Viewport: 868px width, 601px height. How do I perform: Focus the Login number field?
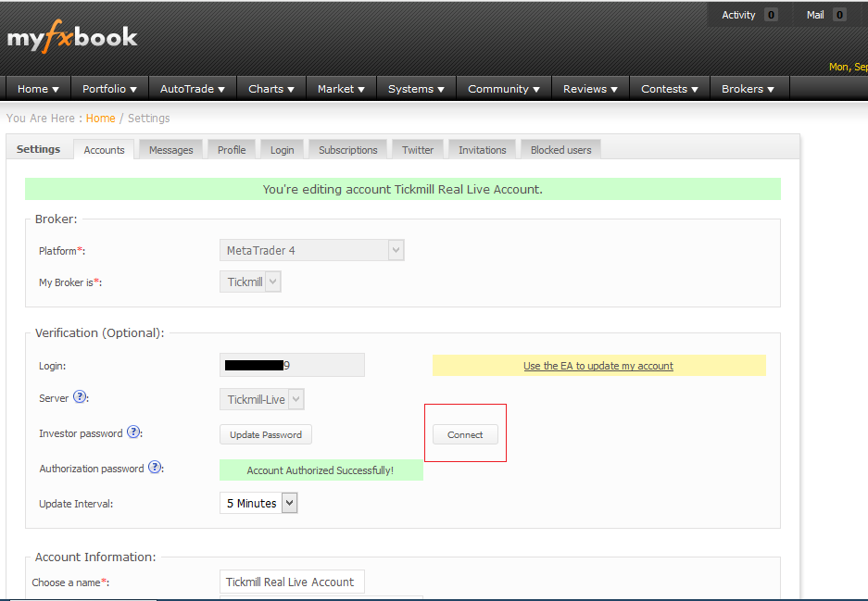pos(293,365)
